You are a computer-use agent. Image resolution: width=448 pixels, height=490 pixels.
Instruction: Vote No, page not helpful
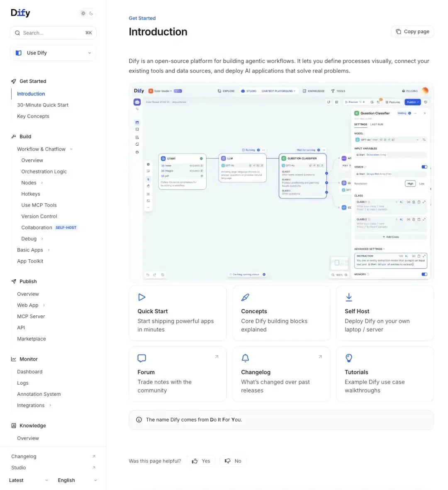(233, 461)
